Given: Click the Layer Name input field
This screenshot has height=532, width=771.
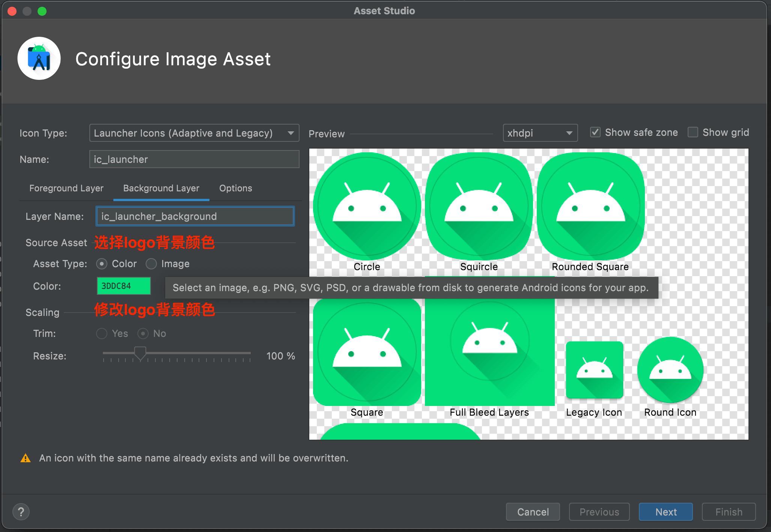Looking at the screenshot, I should tap(195, 216).
